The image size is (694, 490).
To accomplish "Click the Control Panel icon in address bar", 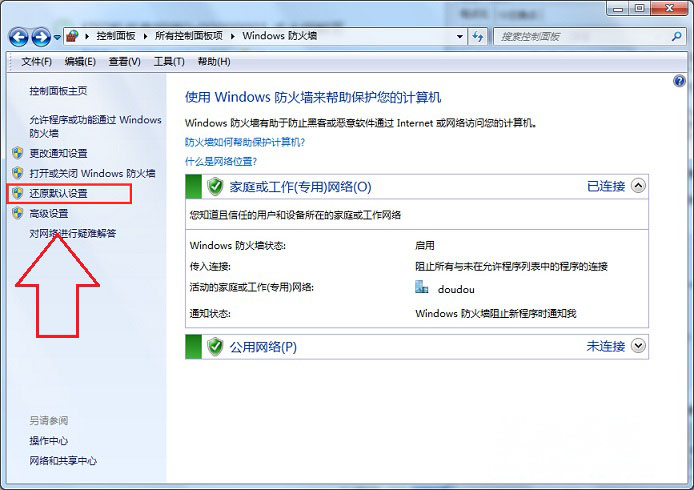I will coord(72,36).
